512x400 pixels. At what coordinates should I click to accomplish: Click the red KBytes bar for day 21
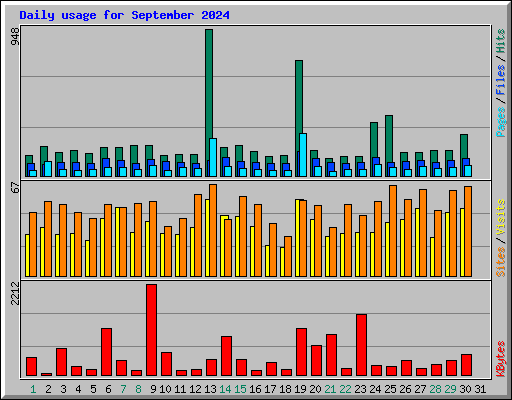(331, 355)
